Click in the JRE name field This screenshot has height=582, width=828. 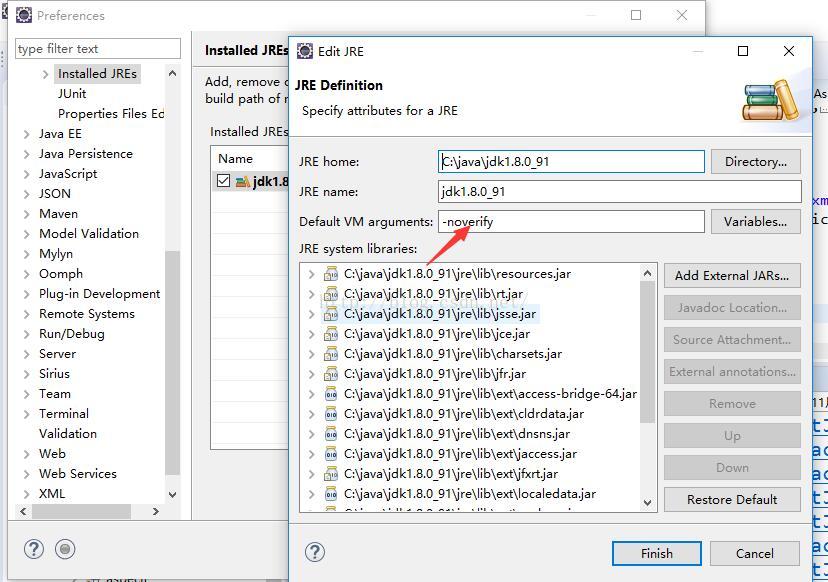619,192
